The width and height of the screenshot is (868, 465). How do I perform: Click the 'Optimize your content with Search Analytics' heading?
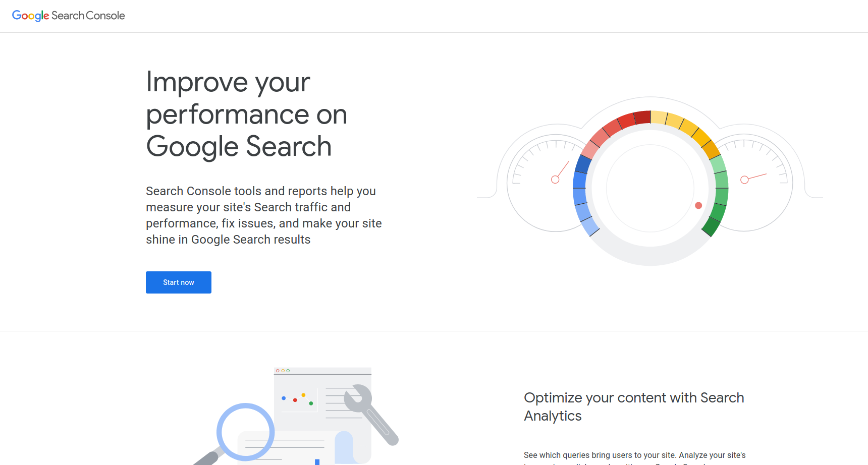click(x=634, y=406)
